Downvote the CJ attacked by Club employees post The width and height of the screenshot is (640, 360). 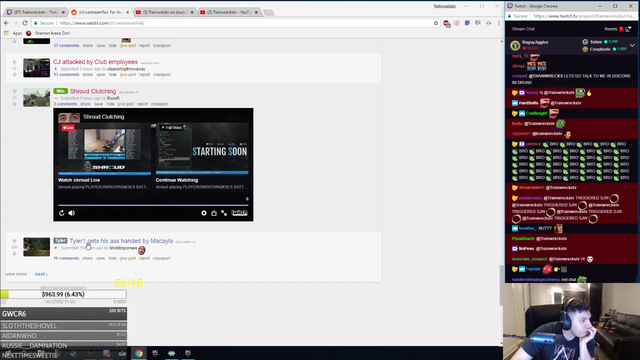point(15,75)
